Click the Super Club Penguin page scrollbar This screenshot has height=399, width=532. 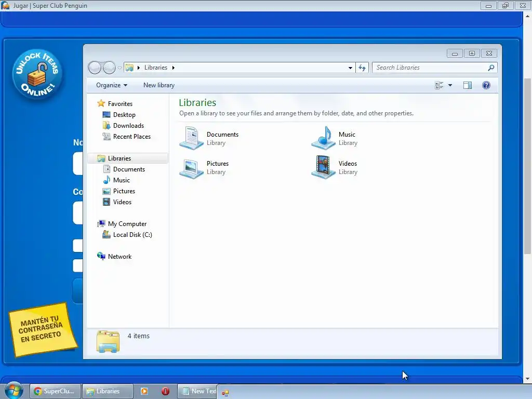[x=527, y=166]
